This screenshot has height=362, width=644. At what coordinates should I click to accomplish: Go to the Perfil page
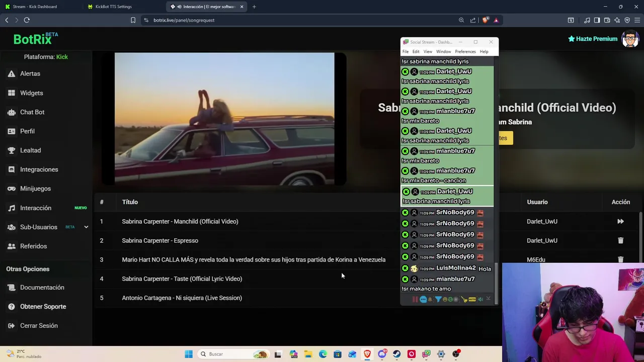pos(27,131)
